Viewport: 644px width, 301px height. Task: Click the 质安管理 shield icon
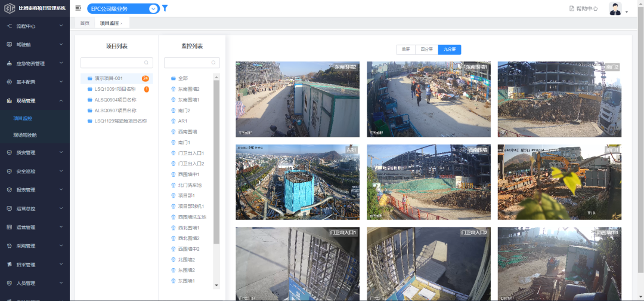click(9, 152)
